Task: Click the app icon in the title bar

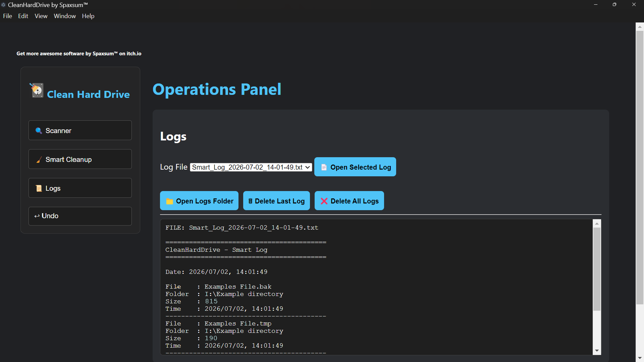Action: [x=3, y=5]
